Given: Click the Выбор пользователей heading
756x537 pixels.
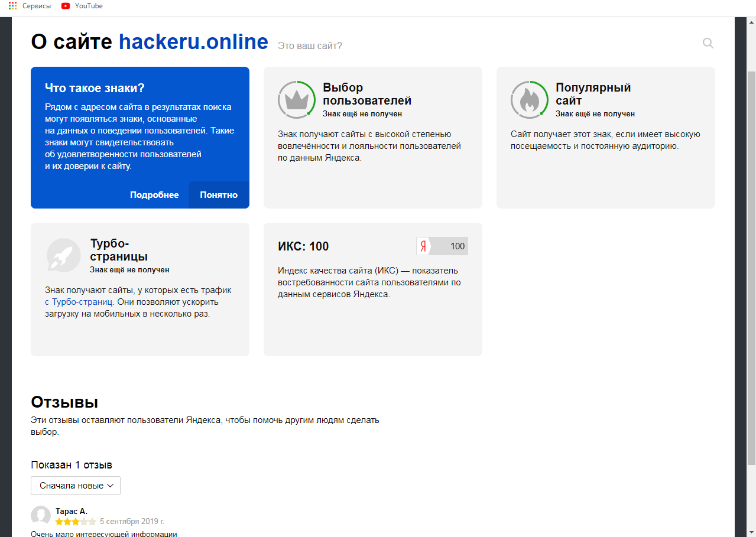Looking at the screenshot, I should 367,94.
